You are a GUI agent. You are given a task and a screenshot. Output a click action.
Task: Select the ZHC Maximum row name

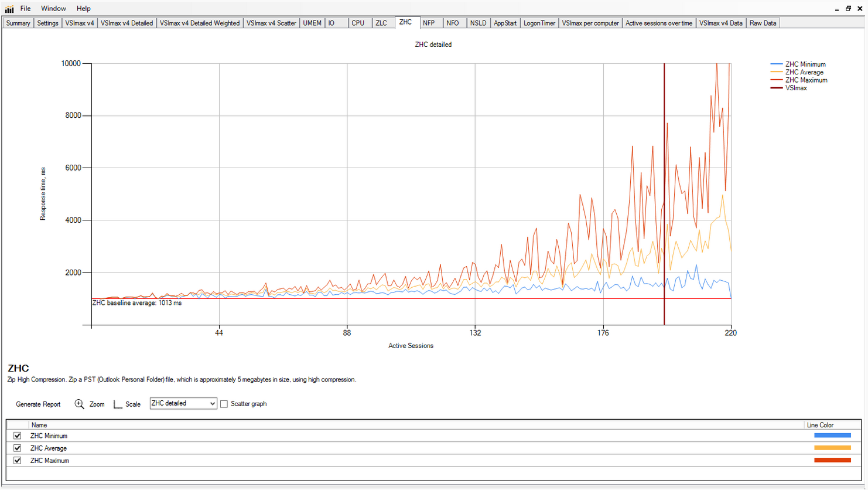click(x=49, y=461)
